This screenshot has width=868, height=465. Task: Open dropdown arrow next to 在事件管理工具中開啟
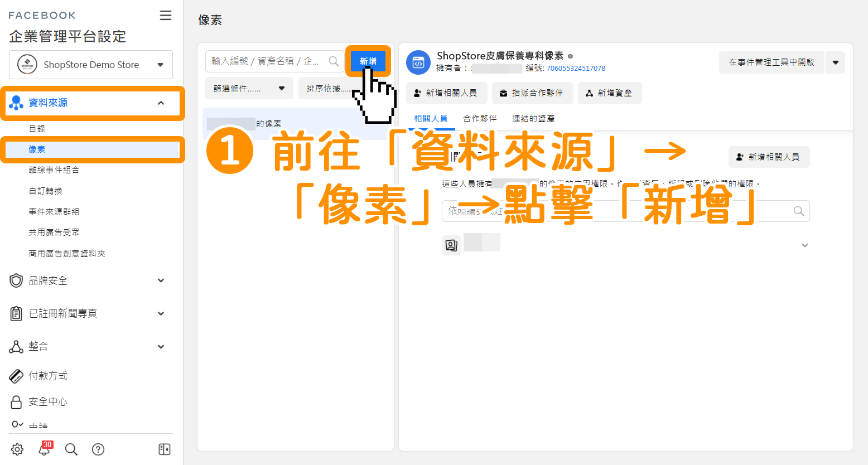[836, 62]
